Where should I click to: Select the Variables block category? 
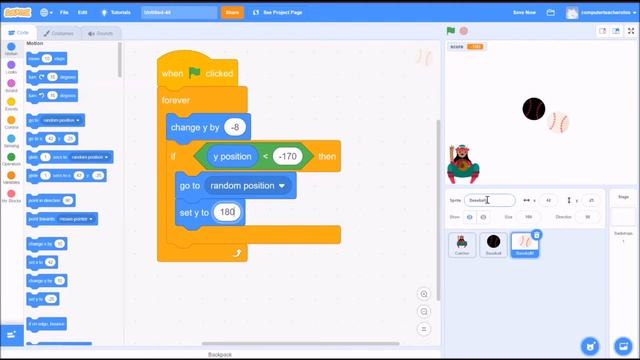point(11,178)
